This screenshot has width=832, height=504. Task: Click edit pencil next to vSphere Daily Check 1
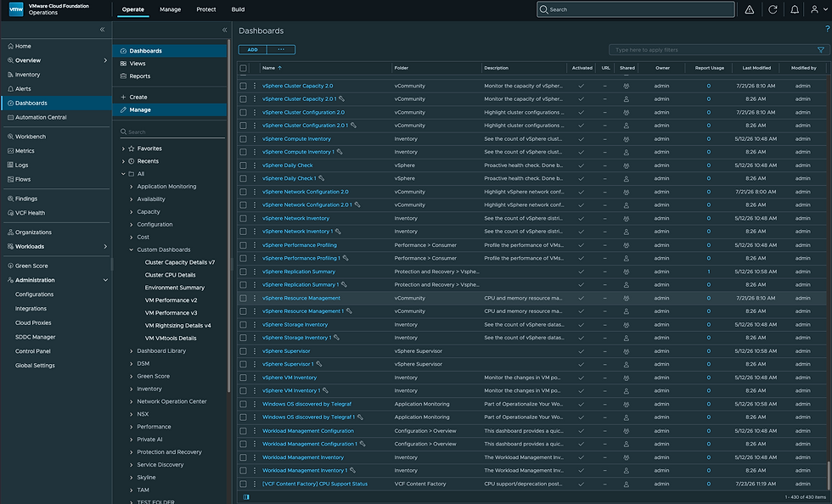321,178
